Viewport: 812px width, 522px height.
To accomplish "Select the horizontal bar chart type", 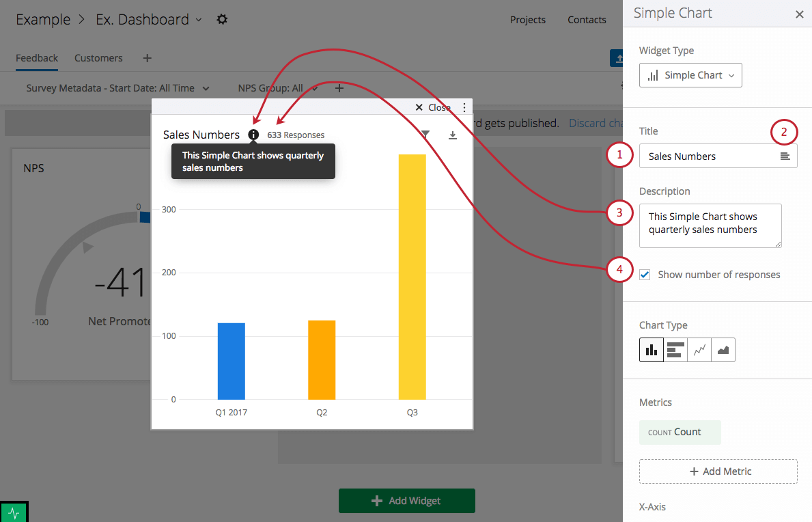I will 675,349.
